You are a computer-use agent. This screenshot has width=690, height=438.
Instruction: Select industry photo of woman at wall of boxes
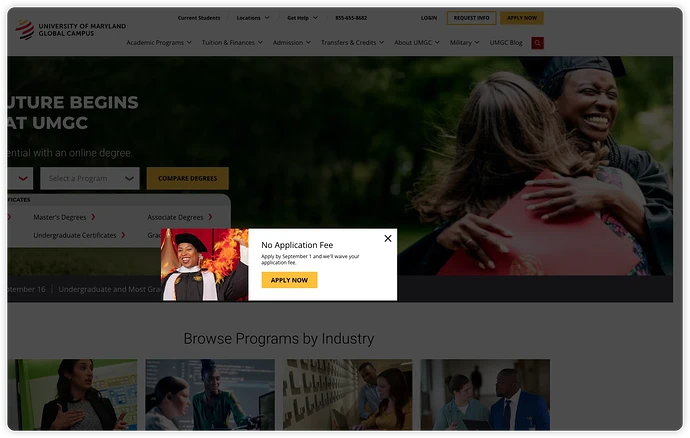coord(348,394)
